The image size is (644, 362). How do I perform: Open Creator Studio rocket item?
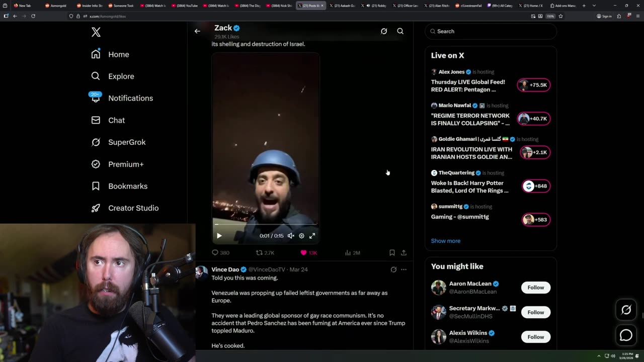coord(125,208)
